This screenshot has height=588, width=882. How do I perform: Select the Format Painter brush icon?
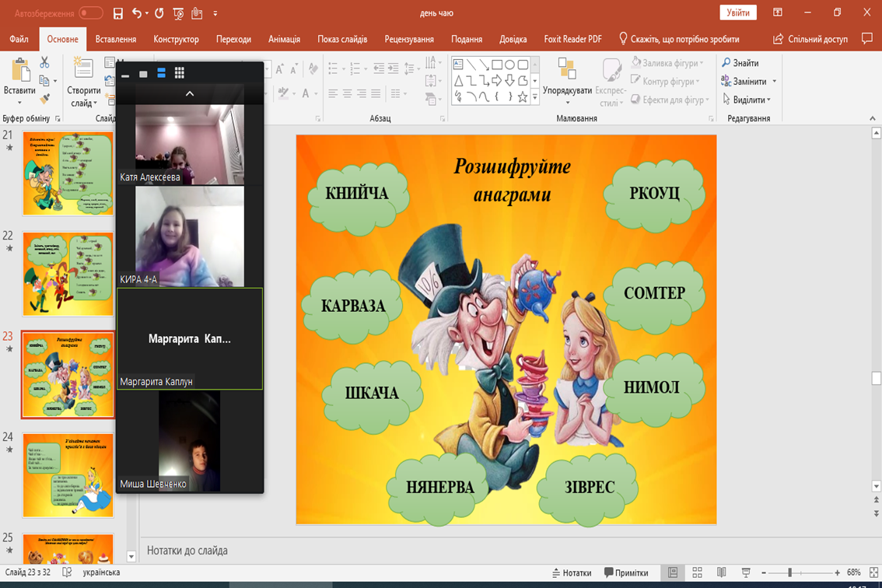(44, 99)
